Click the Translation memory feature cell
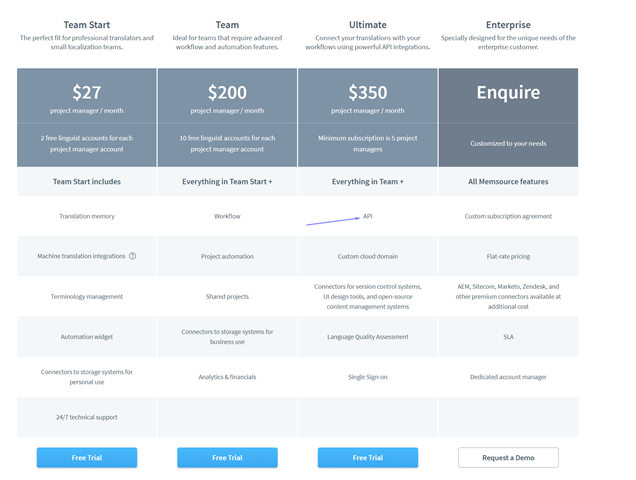The width and height of the screenshot is (636, 480). (87, 216)
